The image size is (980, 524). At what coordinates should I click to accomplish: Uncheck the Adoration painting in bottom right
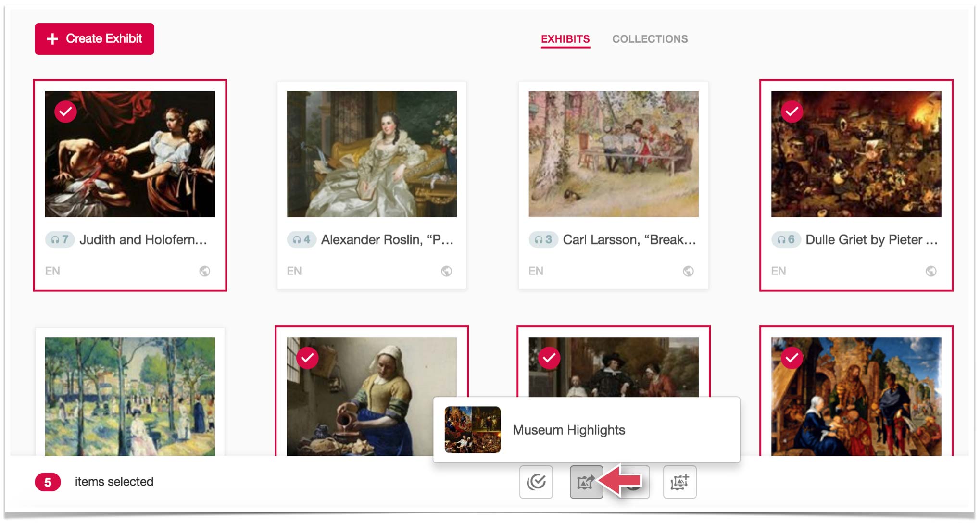[x=792, y=358]
